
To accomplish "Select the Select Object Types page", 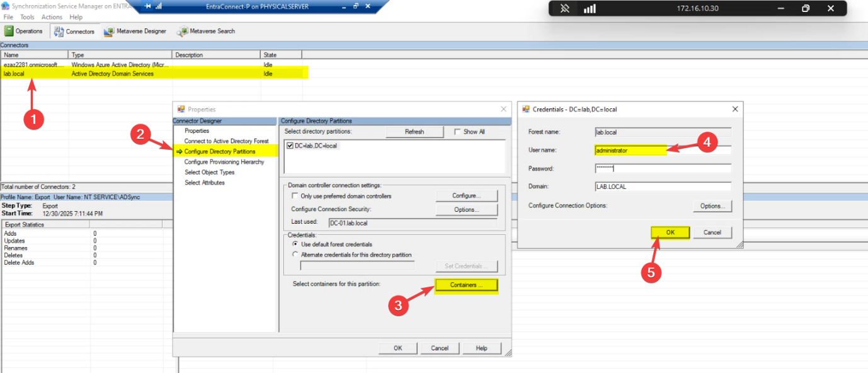I will [209, 172].
